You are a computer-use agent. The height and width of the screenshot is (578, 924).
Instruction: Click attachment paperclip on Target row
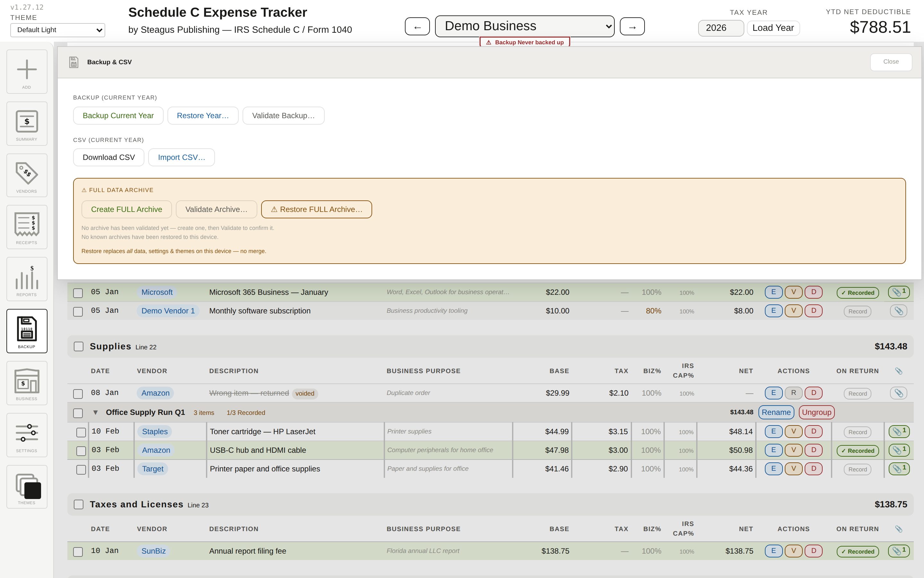(x=899, y=469)
